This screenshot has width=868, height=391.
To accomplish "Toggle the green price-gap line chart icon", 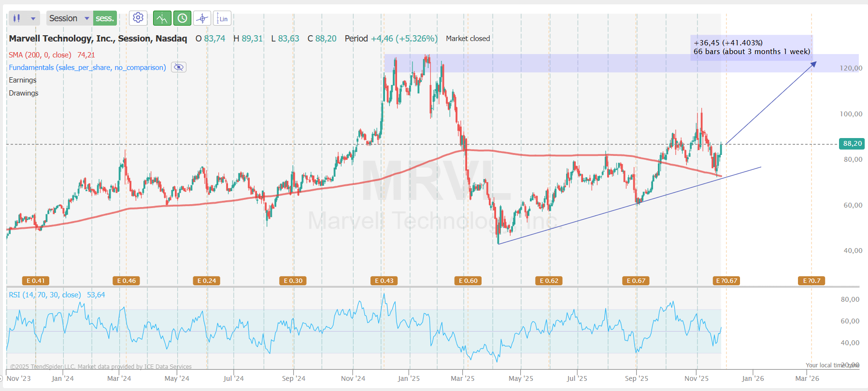I will [x=162, y=18].
